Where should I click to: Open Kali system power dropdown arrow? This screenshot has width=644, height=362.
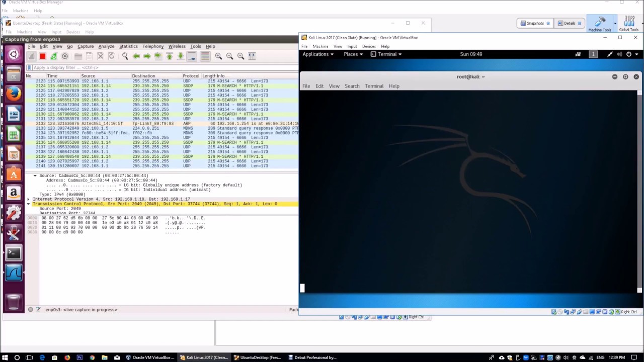point(636,54)
